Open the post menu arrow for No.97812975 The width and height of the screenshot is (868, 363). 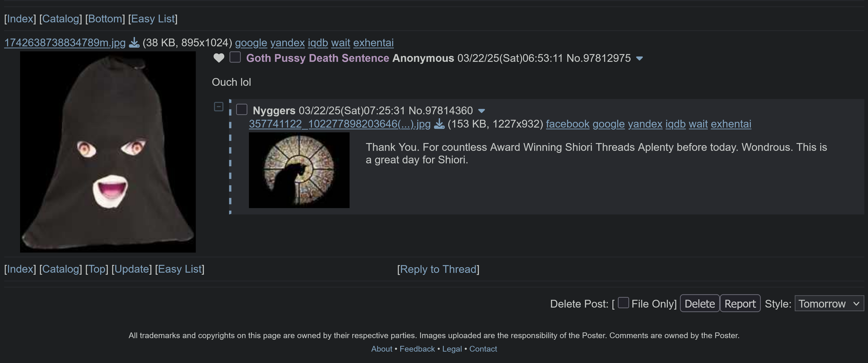coord(639,58)
